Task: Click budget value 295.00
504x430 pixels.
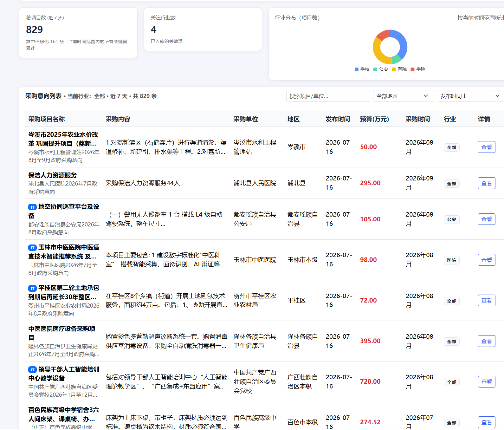Action: (370, 183)
